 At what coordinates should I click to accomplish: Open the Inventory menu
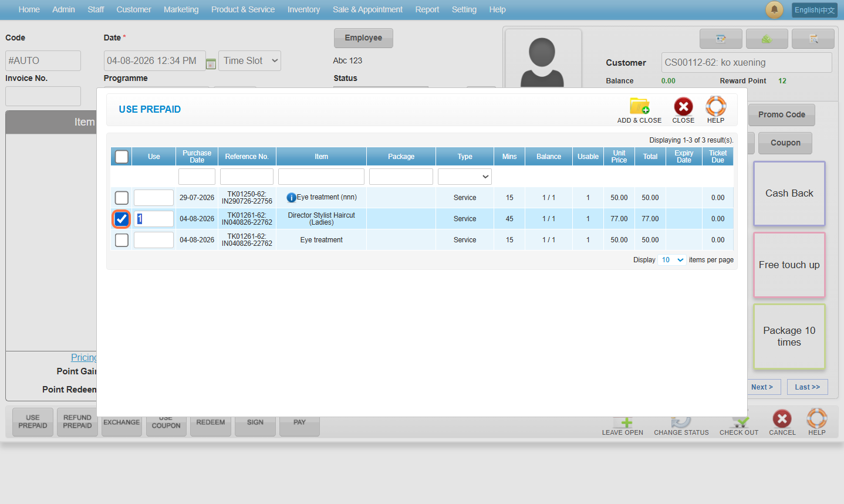tap(303, 9)
